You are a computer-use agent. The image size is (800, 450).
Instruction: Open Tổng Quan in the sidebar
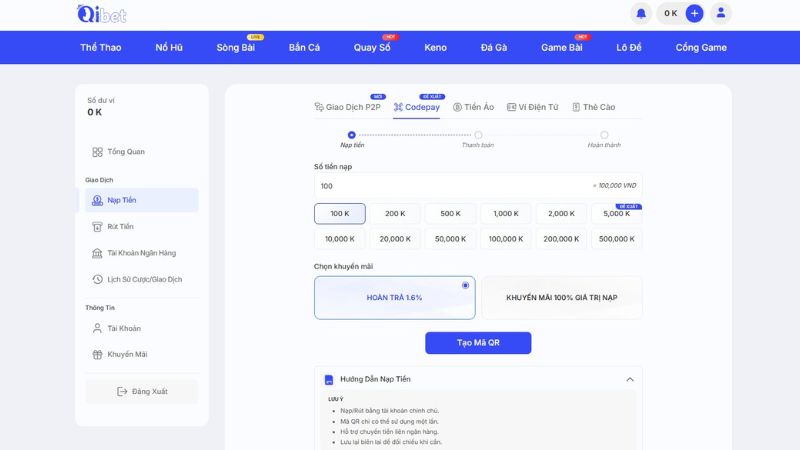click(x=142, y=152)
